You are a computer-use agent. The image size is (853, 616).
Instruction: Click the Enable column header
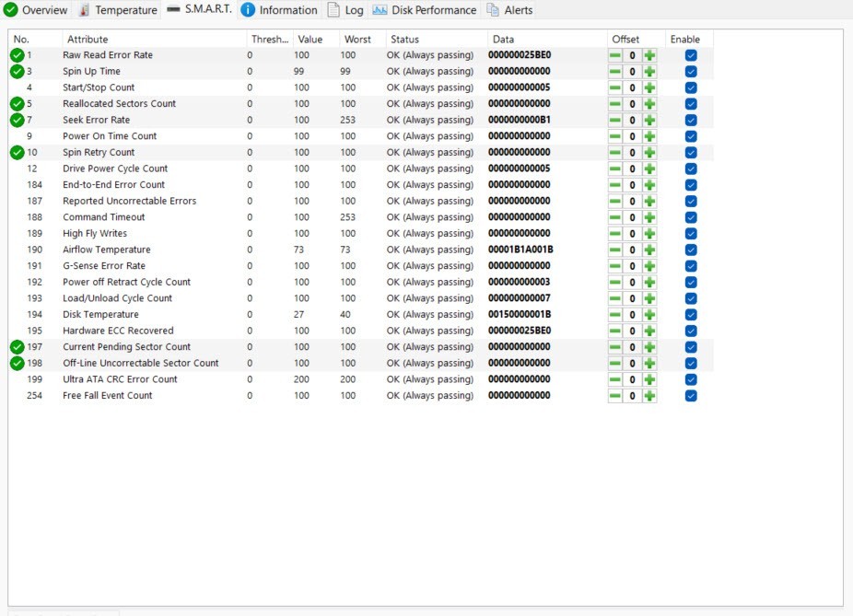click(689, 40)
